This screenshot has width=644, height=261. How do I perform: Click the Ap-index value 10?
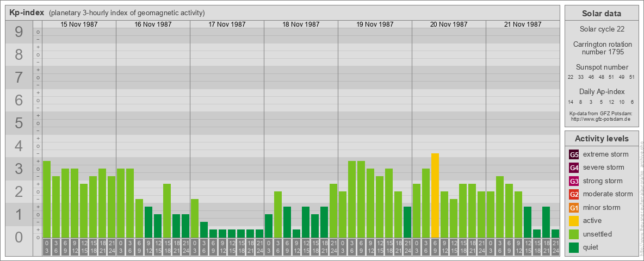(x=622, y=102)
